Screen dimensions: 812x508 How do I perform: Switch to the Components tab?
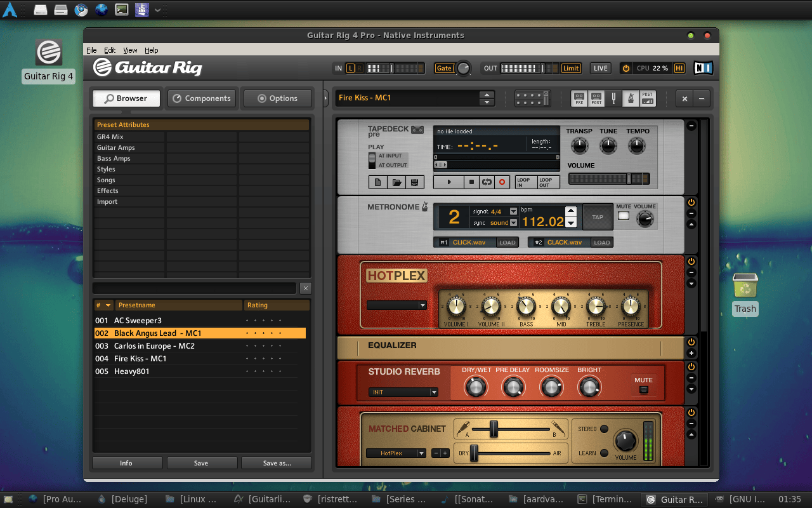(x=202, y=98)
